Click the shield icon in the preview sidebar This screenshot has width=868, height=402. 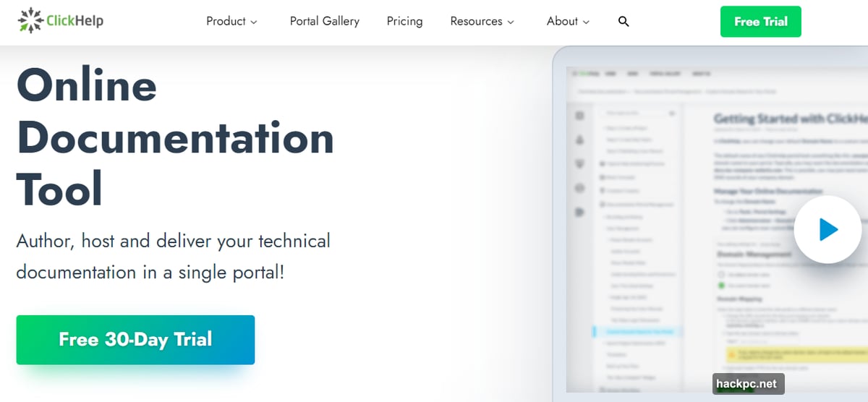pos(579,164)
